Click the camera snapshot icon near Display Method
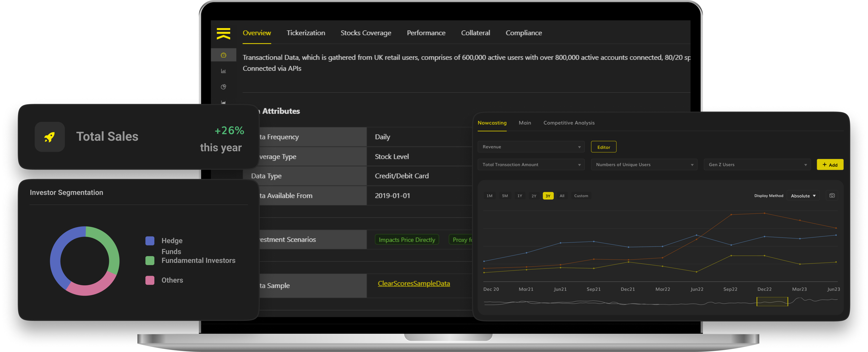Screen dimensions: 868x352 click(x=832, y=195)
